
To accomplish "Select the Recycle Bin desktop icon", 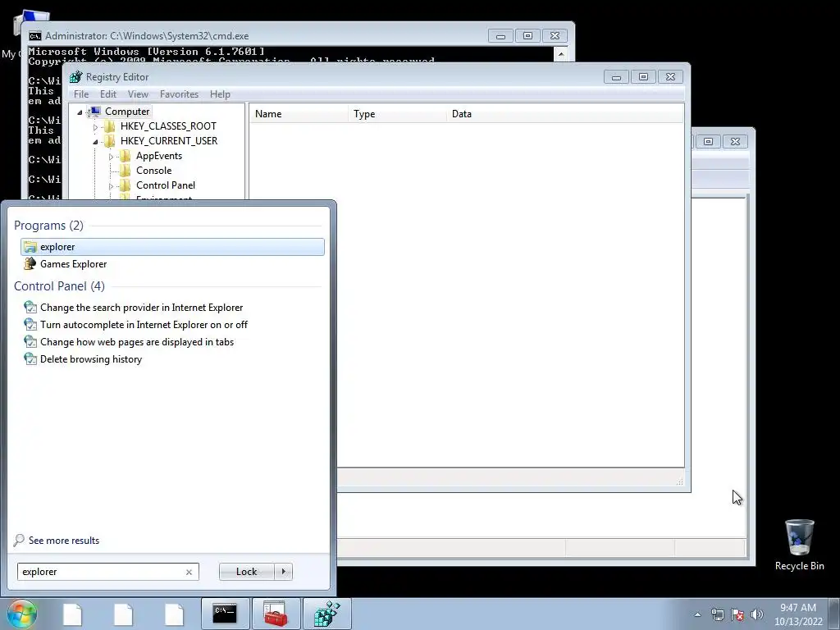I will point(799,545).
